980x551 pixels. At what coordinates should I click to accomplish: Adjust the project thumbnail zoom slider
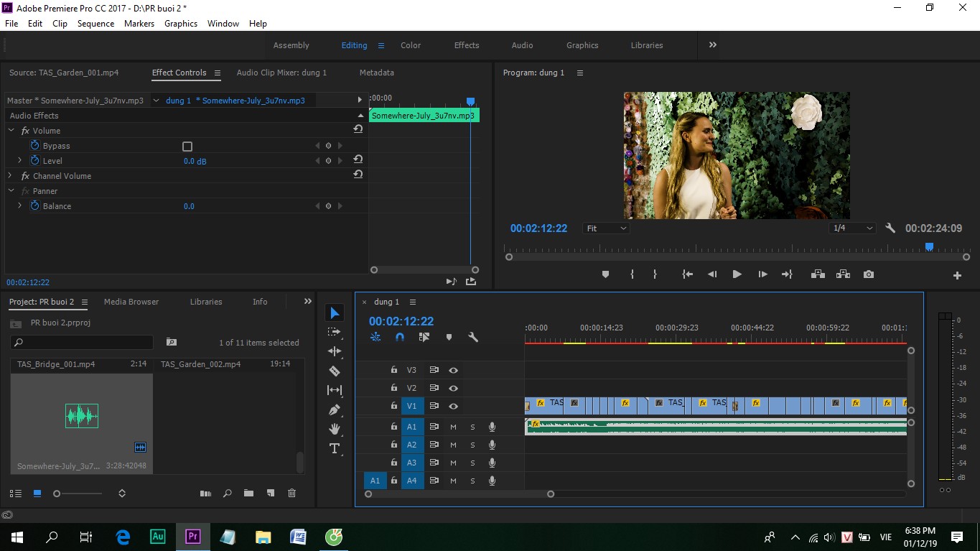79,494
